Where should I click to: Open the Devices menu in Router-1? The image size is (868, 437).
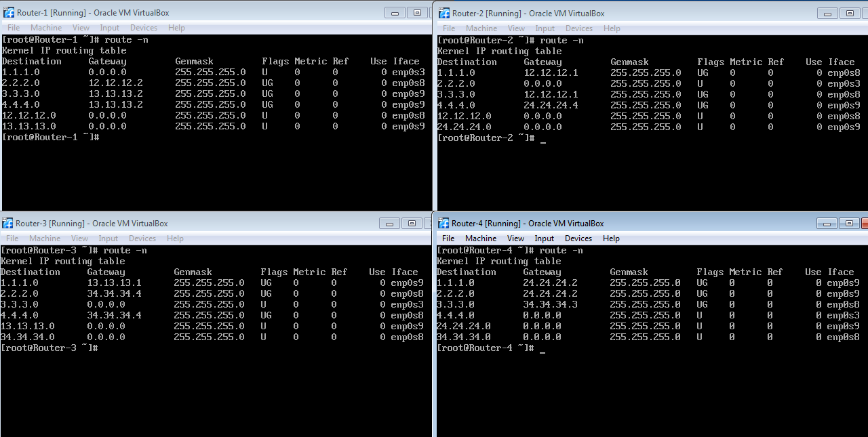tap(143, 28)
